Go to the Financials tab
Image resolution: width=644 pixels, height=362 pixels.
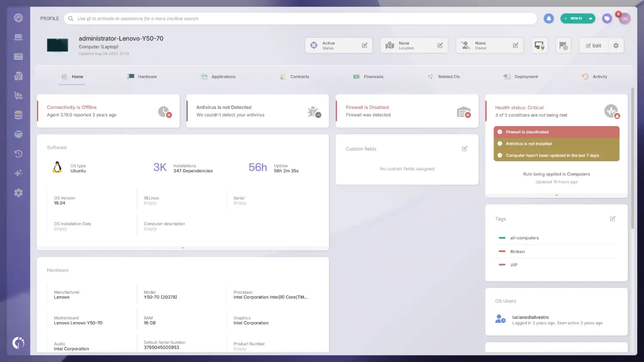368,77
